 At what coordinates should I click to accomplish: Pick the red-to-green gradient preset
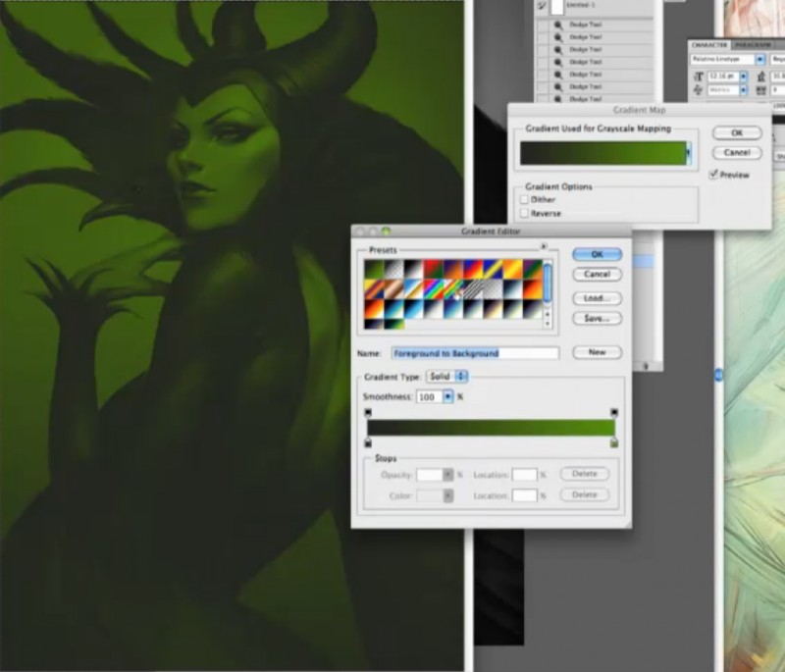click(434, 270)
